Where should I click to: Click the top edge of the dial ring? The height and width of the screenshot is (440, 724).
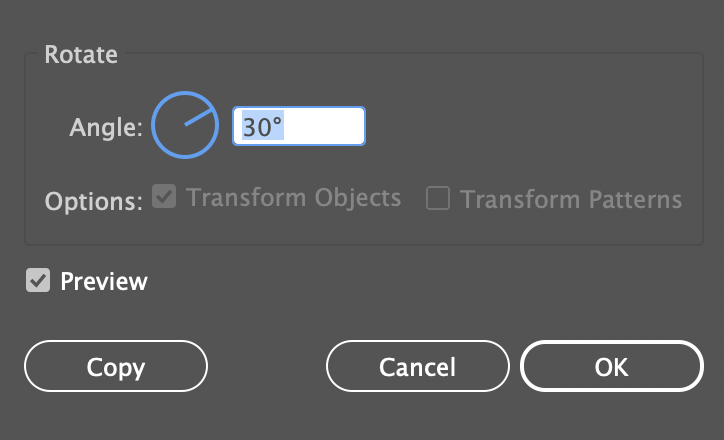185,94
